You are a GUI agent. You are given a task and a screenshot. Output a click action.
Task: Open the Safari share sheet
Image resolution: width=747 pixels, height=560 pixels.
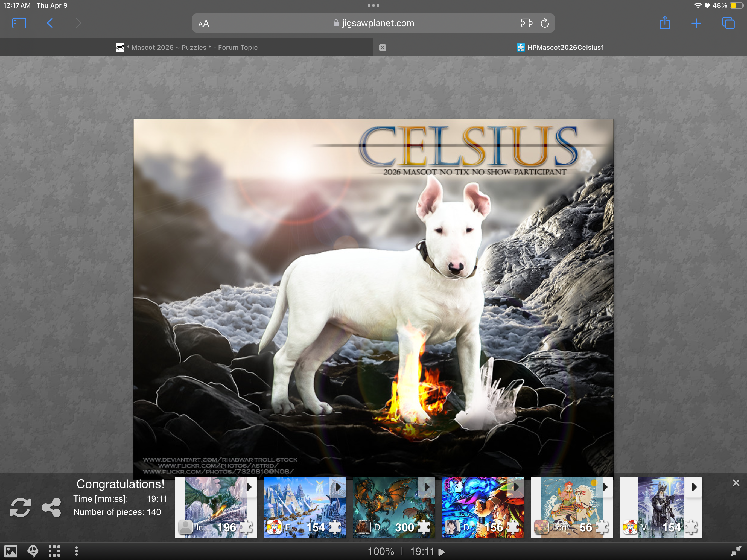click(x=665, y=23)
